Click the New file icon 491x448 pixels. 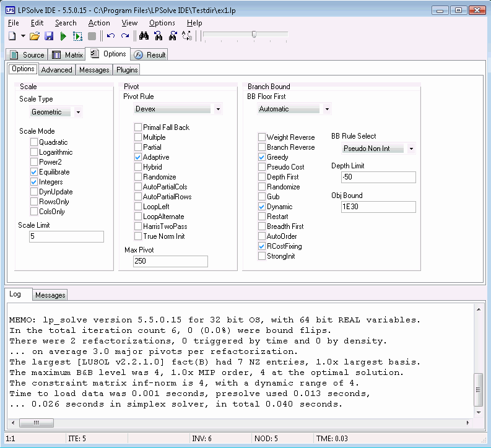(x=11, y=37)
